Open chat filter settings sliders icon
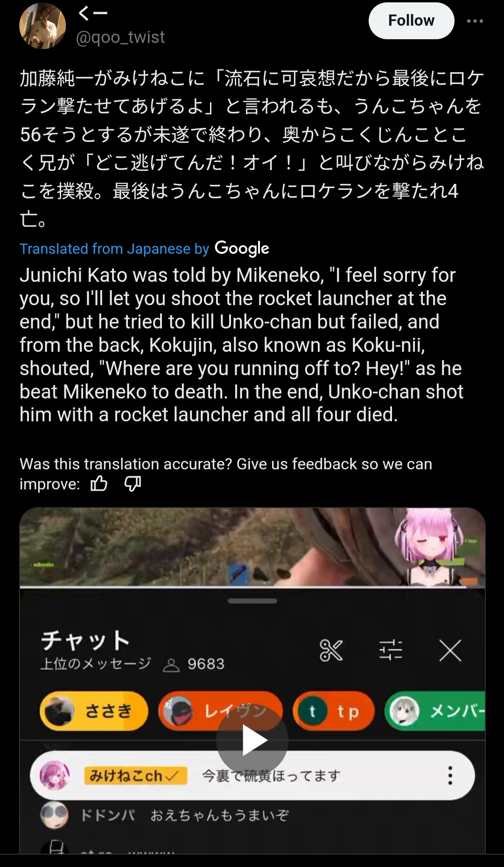This screenshot has width=504, height=867. [391, 650]
